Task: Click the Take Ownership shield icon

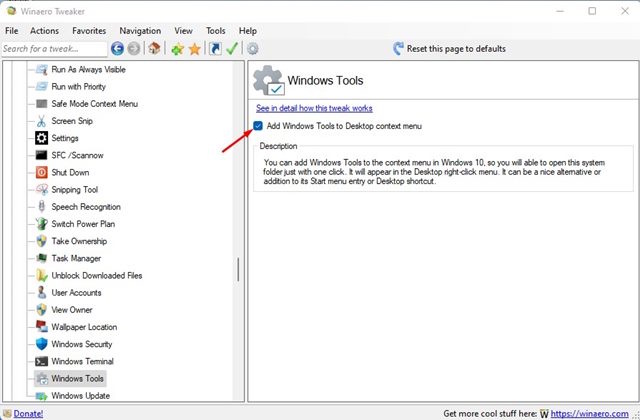Action: [42, 241]
